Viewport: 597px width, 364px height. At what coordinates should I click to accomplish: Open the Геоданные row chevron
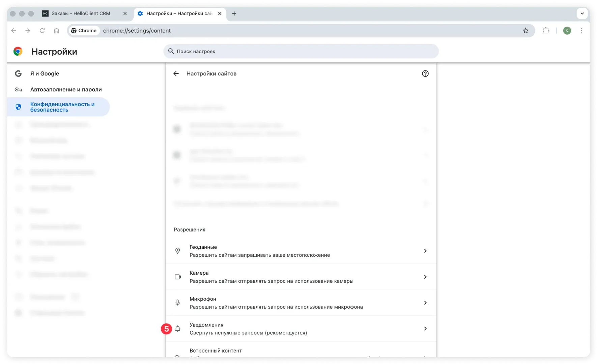[x=425, y=251]
